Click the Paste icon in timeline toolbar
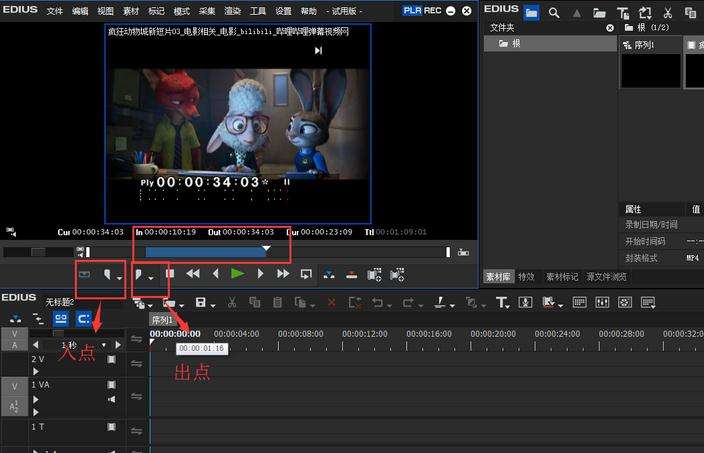 [277, 303]
